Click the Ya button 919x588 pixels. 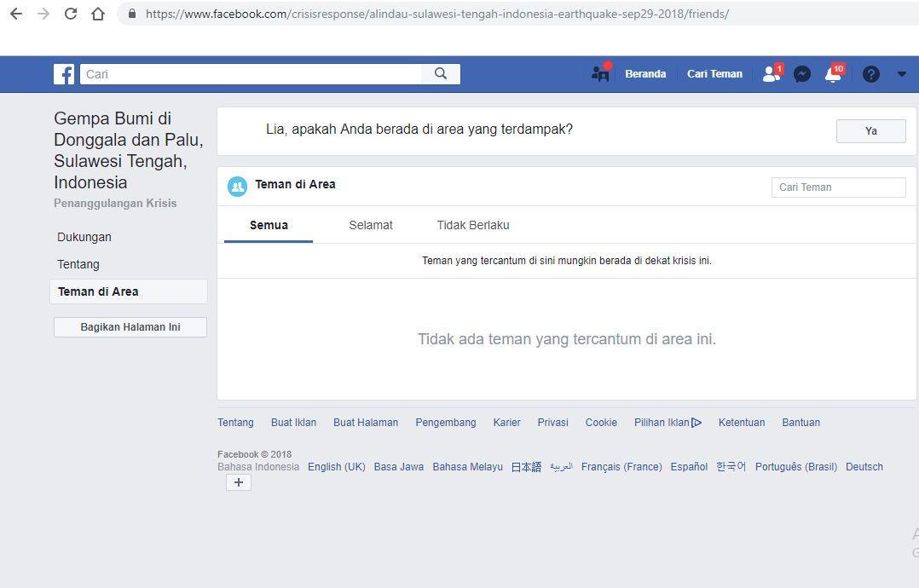[871, 131]
